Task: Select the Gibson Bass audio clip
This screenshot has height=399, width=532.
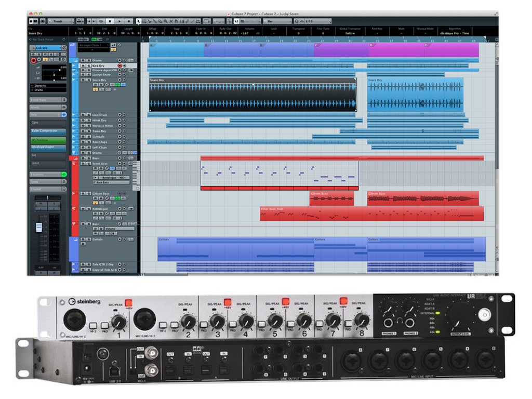Action: [x=331, y=198]
